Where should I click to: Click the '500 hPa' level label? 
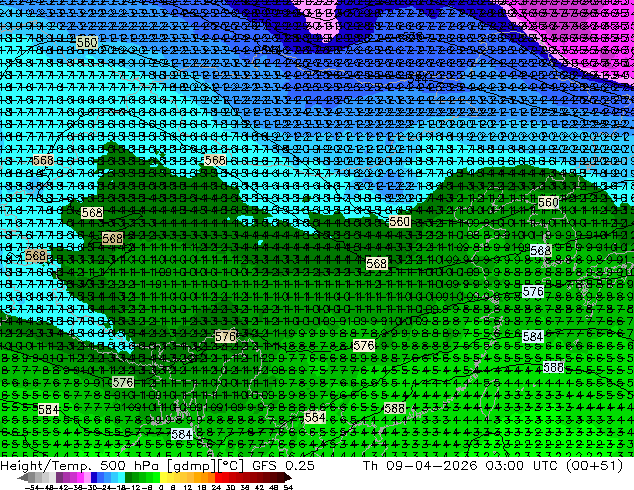[x=131, y=465]
